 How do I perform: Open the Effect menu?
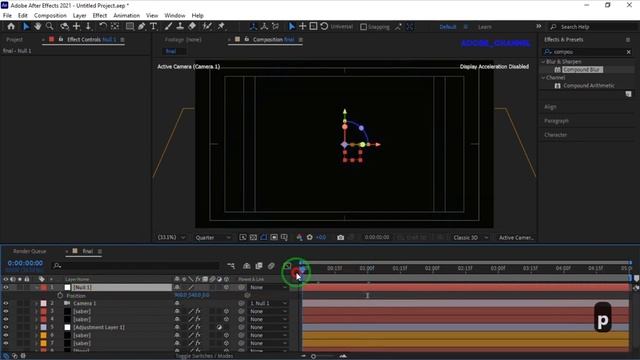pyautogui.click(x=100, y=16)
